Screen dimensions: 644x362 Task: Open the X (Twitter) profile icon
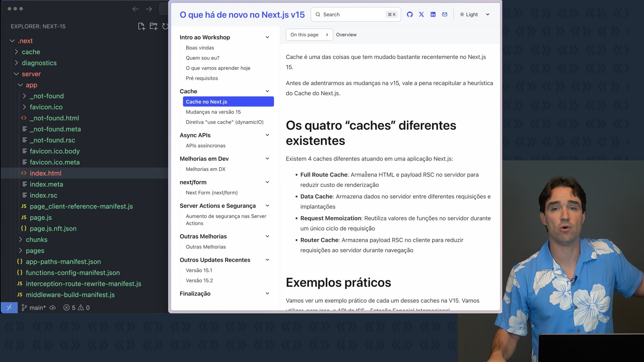point(421,14)
